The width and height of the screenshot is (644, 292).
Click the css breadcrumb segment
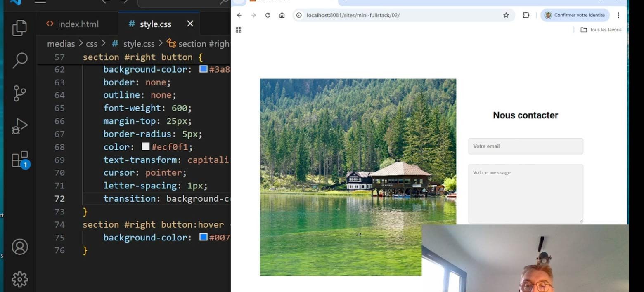pos(91,44)
